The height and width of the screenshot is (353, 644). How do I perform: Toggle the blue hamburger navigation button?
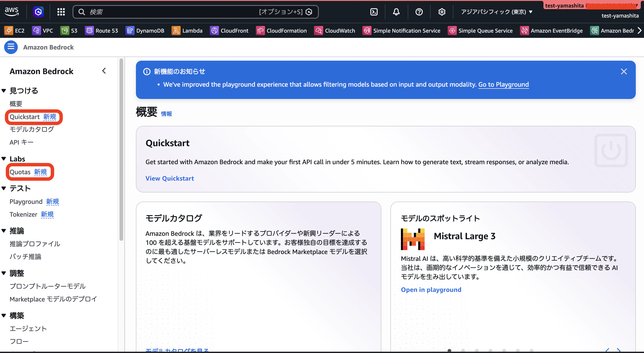(x=11, y=47)
